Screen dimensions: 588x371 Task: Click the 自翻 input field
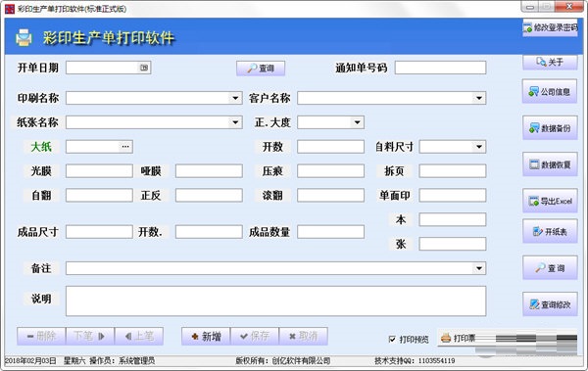[99, 195]
